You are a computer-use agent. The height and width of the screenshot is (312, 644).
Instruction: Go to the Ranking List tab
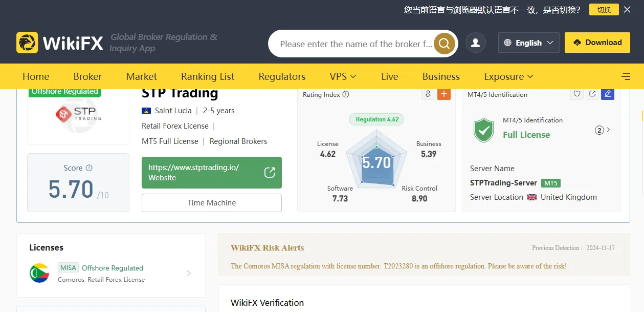208,77
